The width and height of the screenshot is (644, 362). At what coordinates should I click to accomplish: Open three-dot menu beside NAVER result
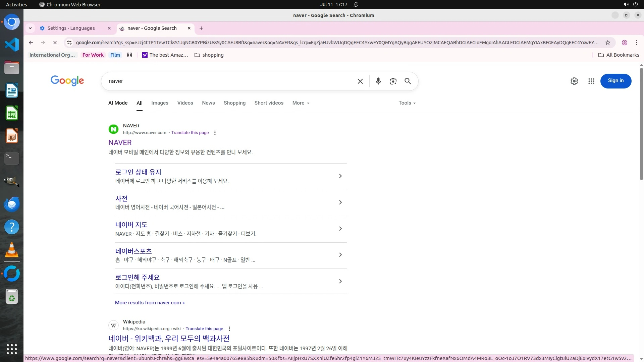[215, 133]
